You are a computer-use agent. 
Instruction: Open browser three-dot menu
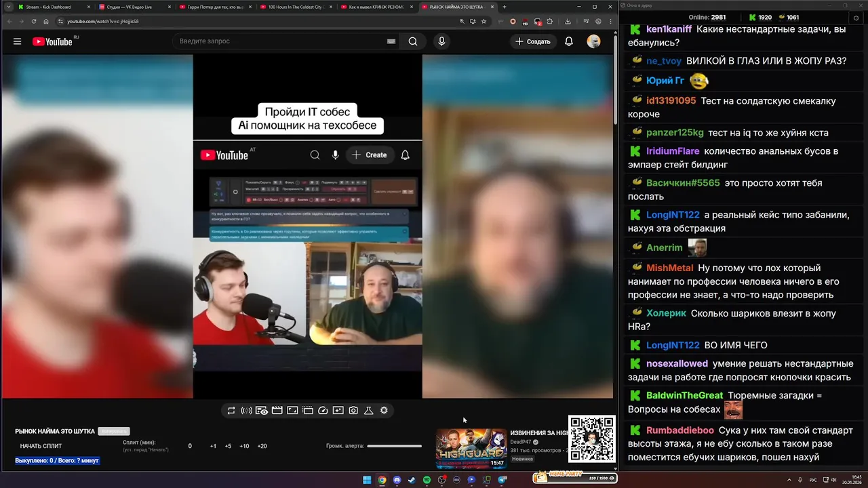(x=610, y=21)
